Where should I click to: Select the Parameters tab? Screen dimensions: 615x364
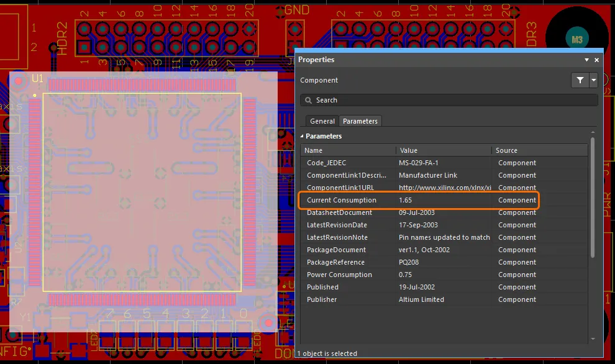pos(360,121)
